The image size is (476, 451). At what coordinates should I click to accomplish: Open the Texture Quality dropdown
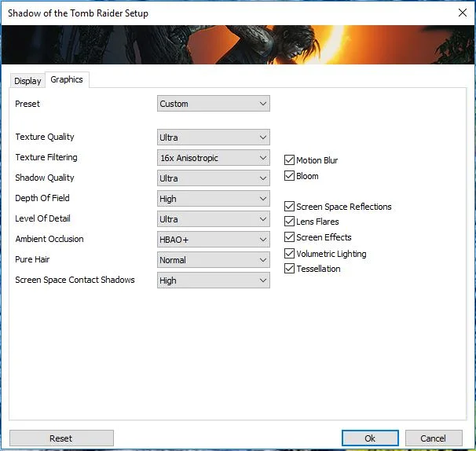[x=214, y=137]
